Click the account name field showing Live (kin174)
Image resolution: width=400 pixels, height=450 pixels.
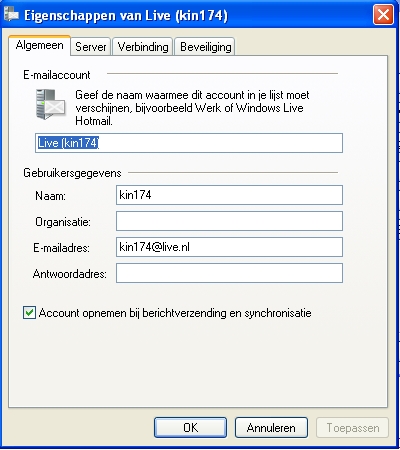[x=189, y=143]
